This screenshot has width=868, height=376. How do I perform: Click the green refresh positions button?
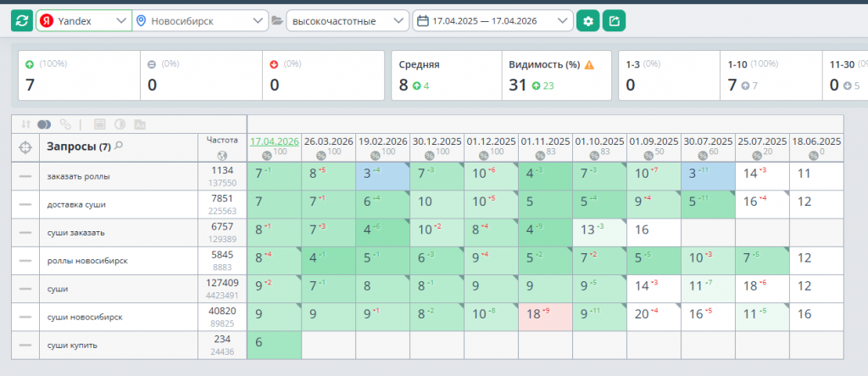point(21,21)
